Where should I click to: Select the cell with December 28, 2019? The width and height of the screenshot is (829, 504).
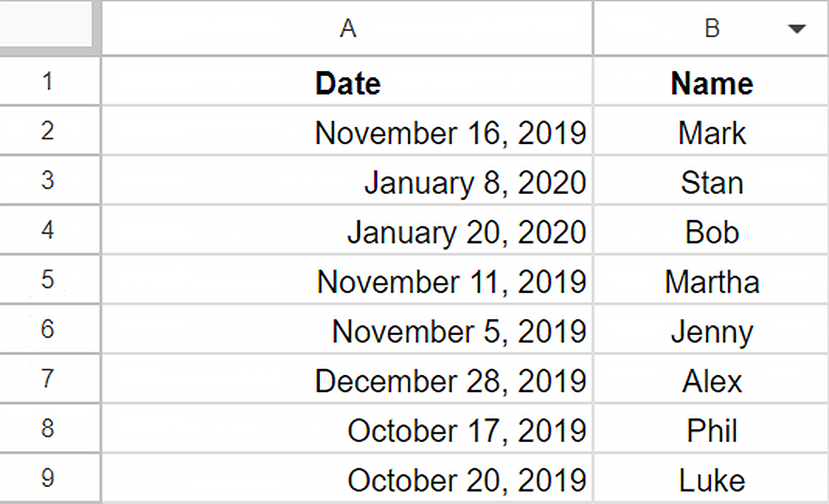(x=347, y=378)
